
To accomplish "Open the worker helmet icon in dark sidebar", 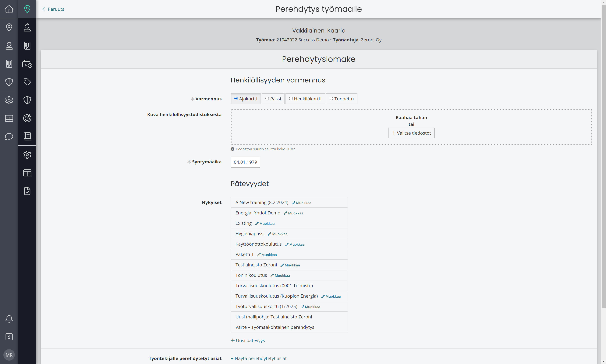I will (x=27, y=27).
